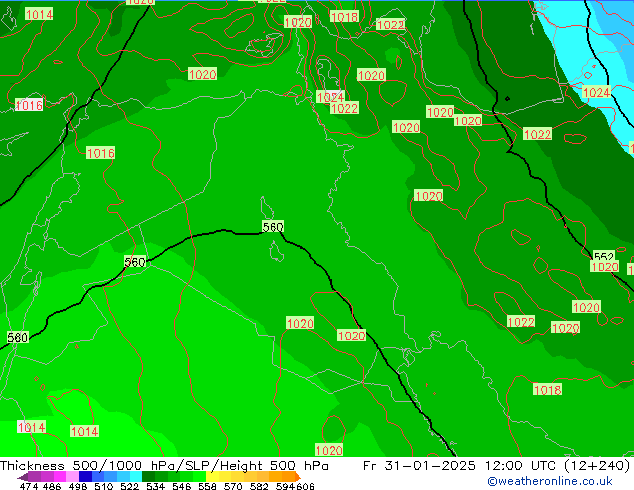
Task: Click the 486 legend value
Action: pyautogui.click(x=52, y=486)
